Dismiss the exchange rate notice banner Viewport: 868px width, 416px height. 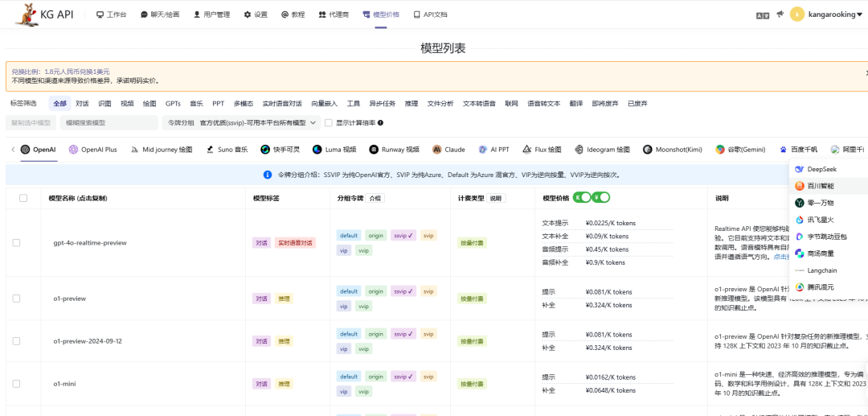click(x=866, y=72)
